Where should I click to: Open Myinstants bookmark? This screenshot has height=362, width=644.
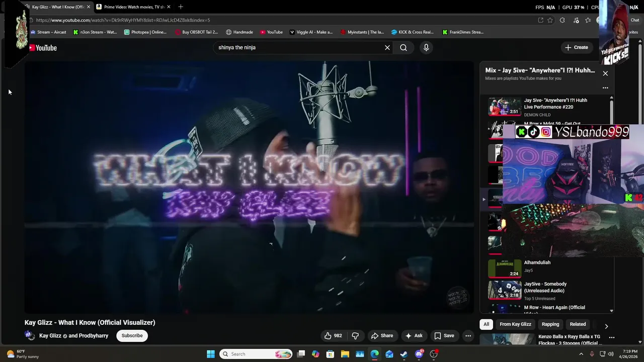pyautogui.click(x=362, y=32)
